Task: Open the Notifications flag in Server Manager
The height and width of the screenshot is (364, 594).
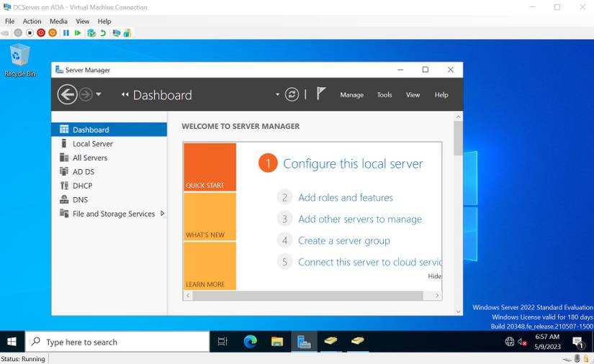Action: tap(321, 93)
